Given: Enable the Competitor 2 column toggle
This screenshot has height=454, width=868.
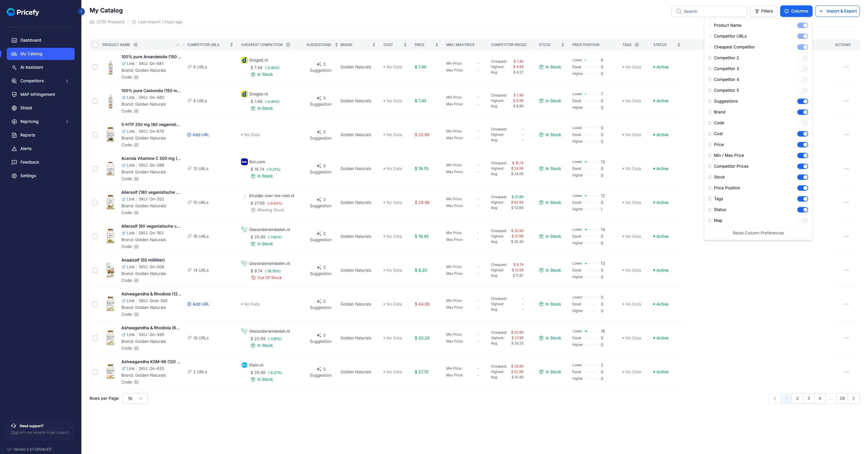Looking at the screenshot, I should 803,58.
